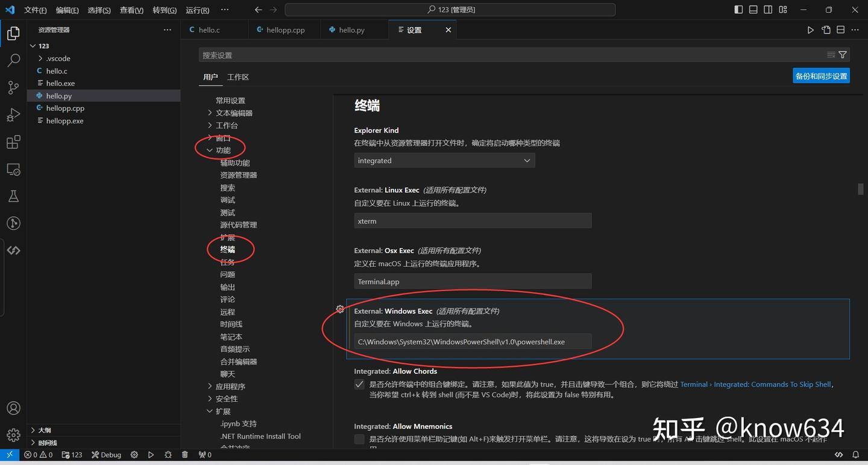Screen dimensions: 868x465
Task: Open the Run and Debug view
Action: point(13,115)
